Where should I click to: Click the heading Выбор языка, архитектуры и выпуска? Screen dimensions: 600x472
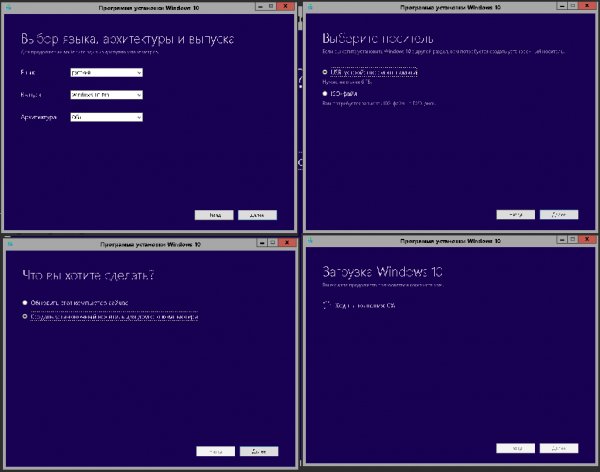click(127, 39)
